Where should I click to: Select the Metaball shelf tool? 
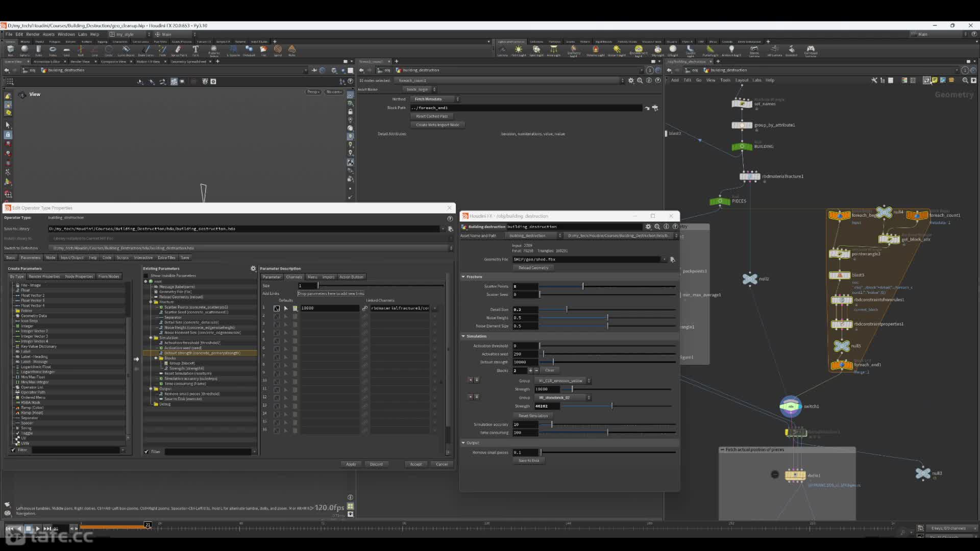(249, 51)
